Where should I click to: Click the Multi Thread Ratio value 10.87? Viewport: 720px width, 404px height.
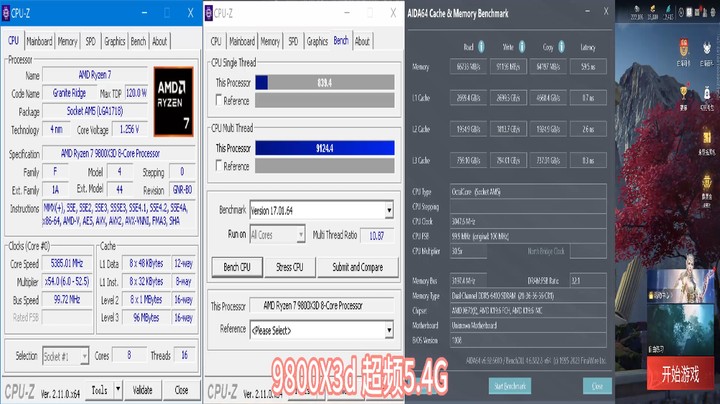tap(377, 236)
